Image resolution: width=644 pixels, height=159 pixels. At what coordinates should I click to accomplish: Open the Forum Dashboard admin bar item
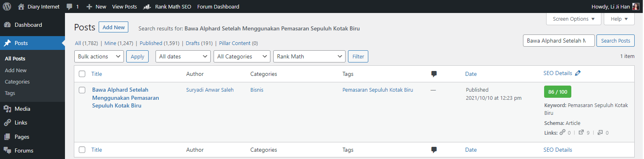[x=218, y=6]
